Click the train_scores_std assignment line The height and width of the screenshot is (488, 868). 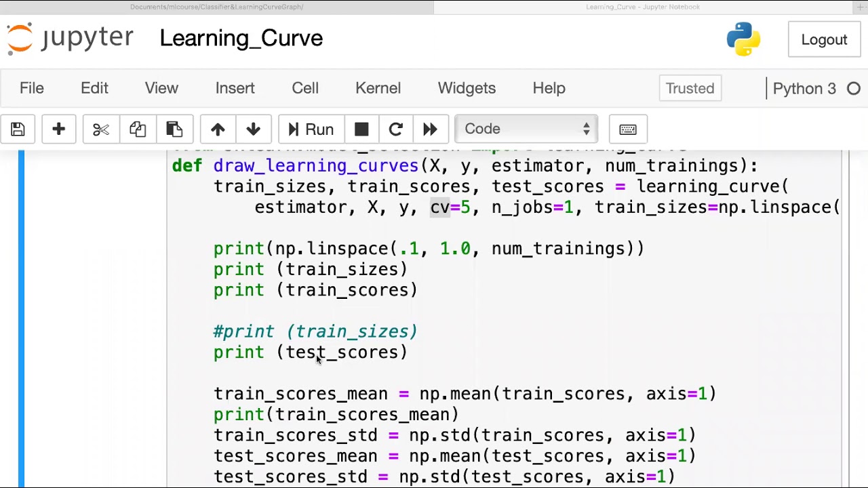point(455,435)
